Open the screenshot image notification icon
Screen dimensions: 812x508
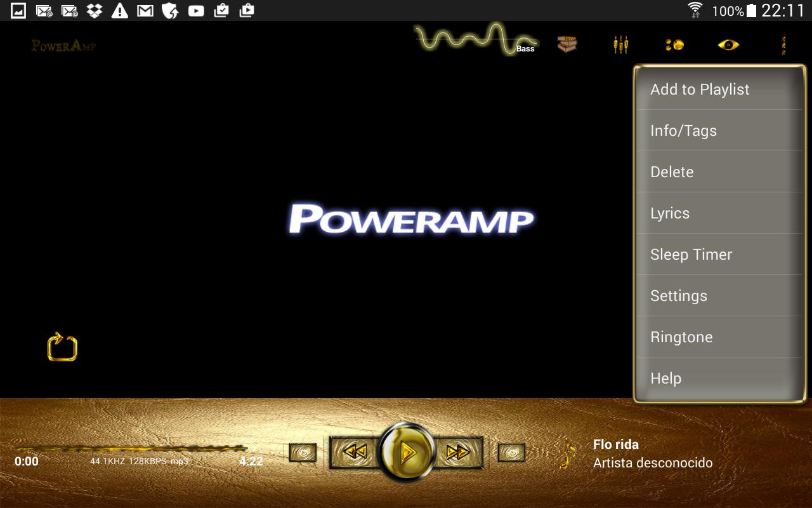click(x=18, y=10)
